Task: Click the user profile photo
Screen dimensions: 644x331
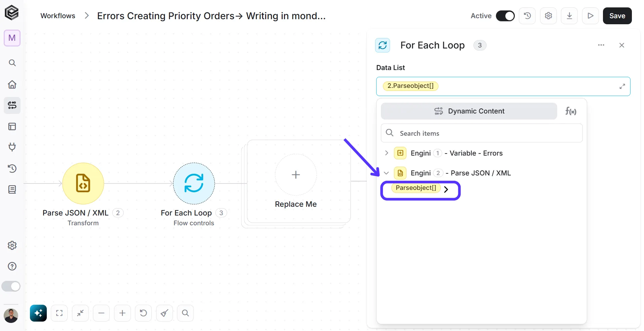Action: pyautogui.click(x=11, y=316)
